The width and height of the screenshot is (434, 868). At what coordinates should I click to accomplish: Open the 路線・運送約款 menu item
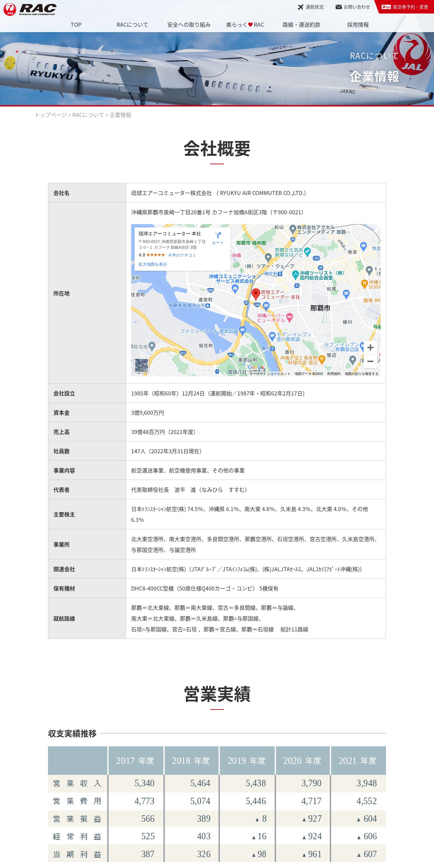(x=302, y=25)
